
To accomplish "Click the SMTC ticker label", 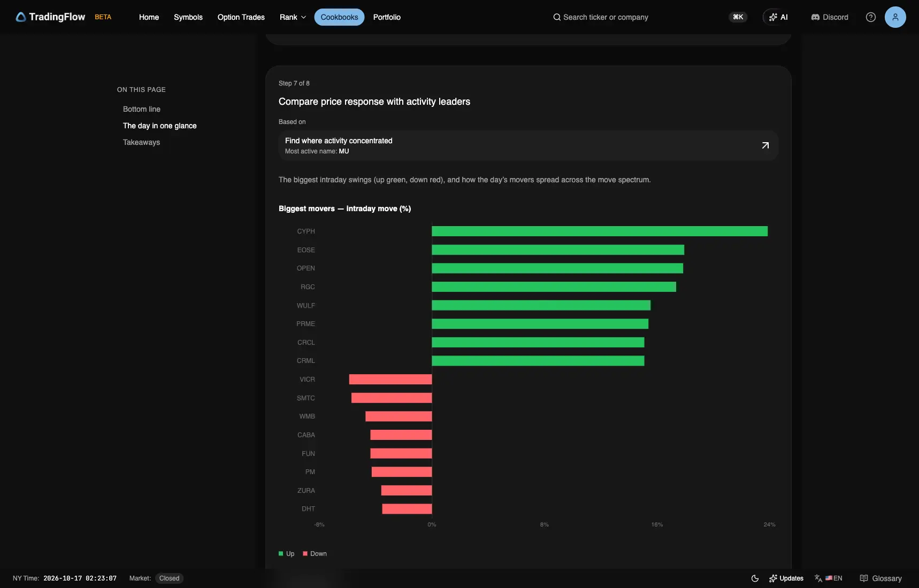I will [x=306, y=398].
